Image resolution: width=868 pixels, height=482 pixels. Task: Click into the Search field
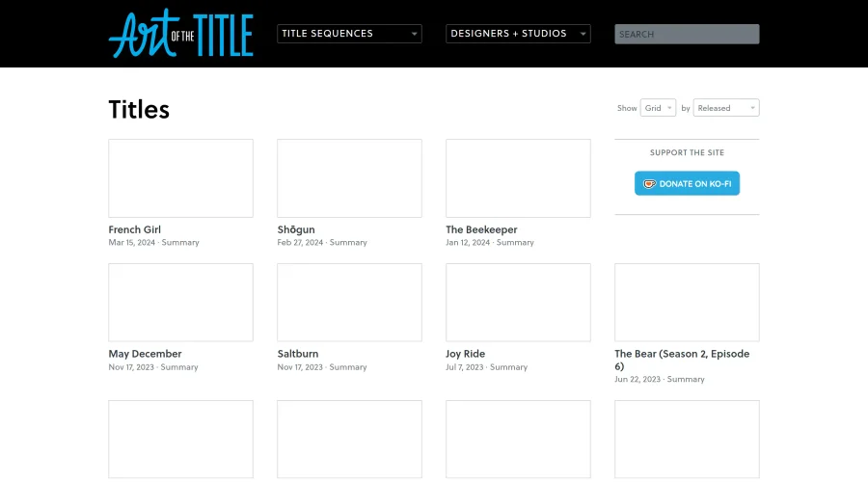click(x=687, y=34)
